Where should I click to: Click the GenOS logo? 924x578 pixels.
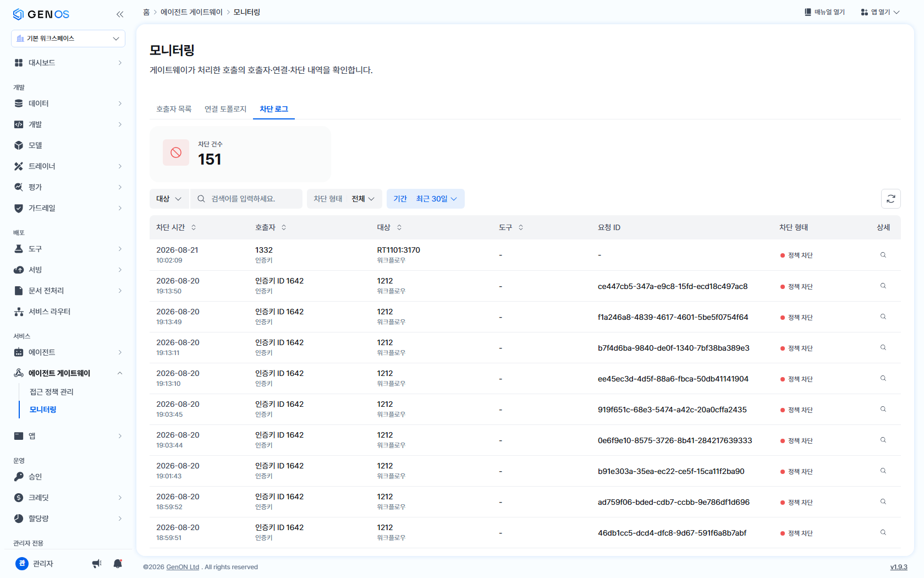41,14
